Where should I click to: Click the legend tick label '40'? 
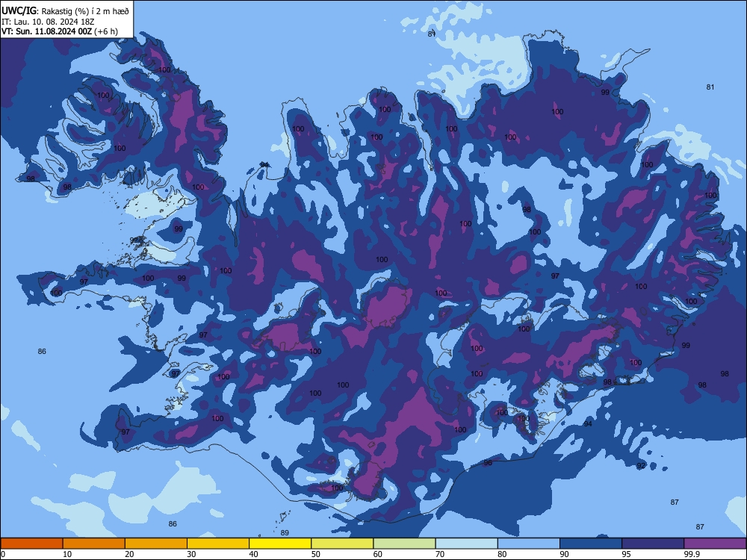(x=253, y=554)
